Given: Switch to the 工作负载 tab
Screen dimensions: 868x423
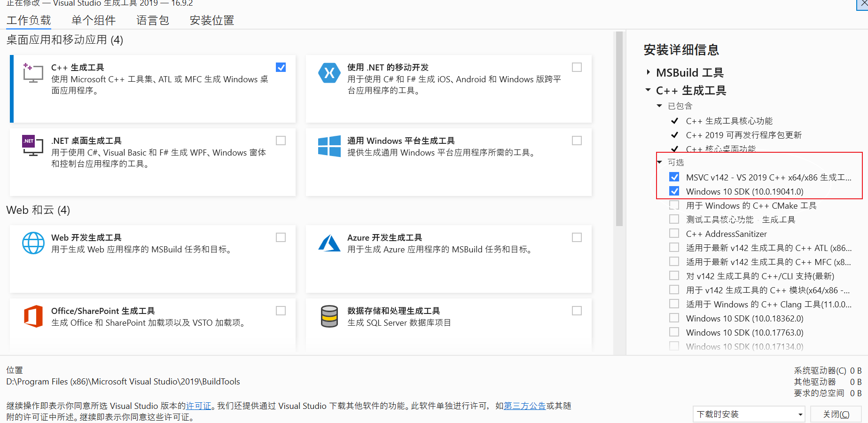Looking at the screenshot, I should point(29,20).
